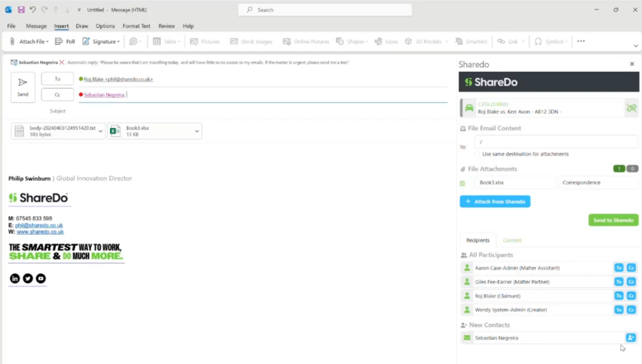Click the matter vehicle icon in the Sharedo panel

469,108
